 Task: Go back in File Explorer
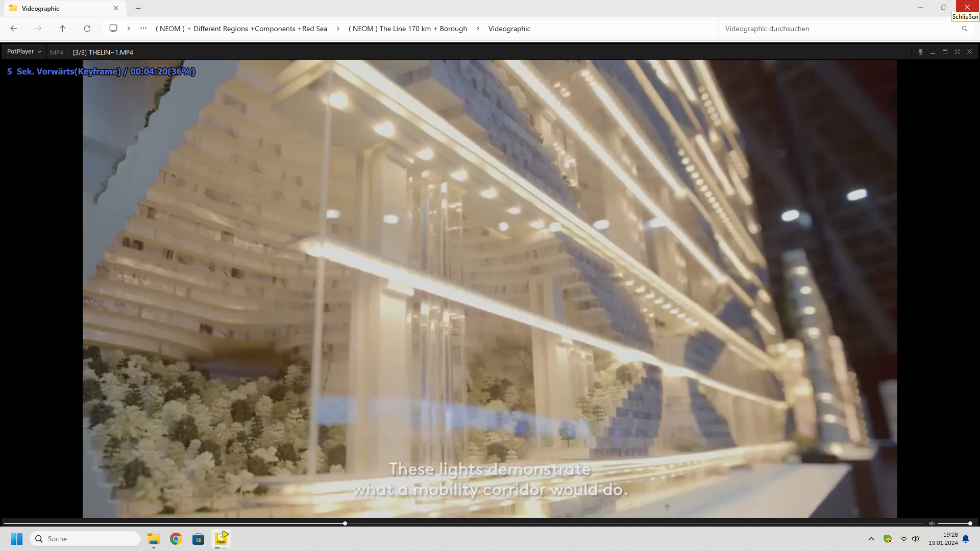point(14,29)
